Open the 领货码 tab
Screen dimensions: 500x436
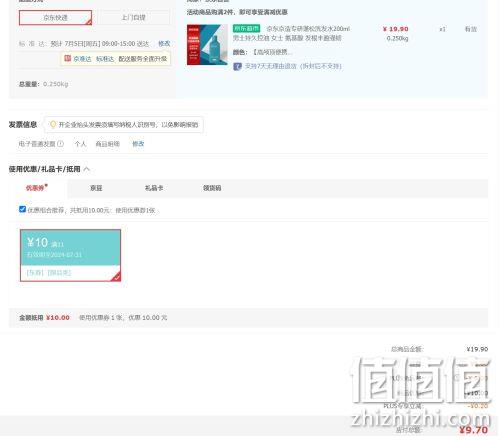[x=212, y=188]
